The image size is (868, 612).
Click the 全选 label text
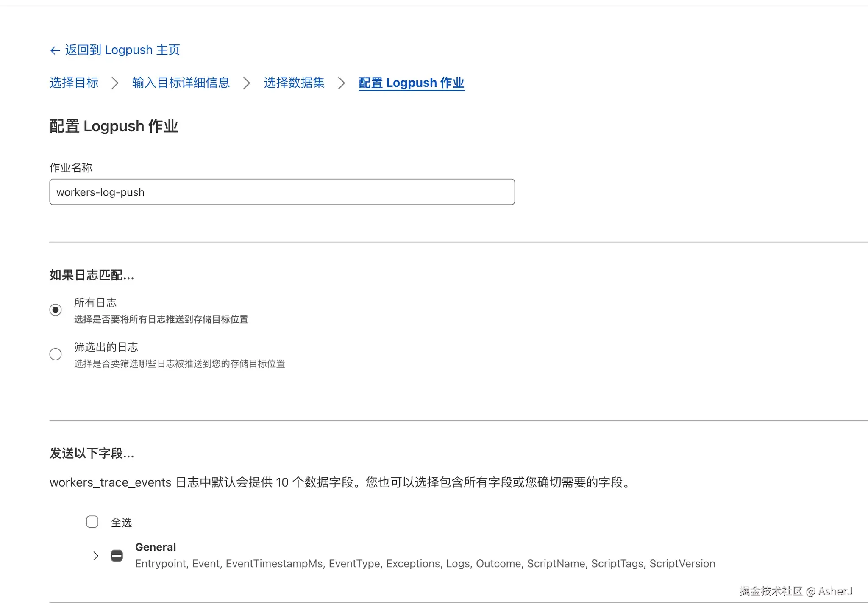tap(121, 523)
